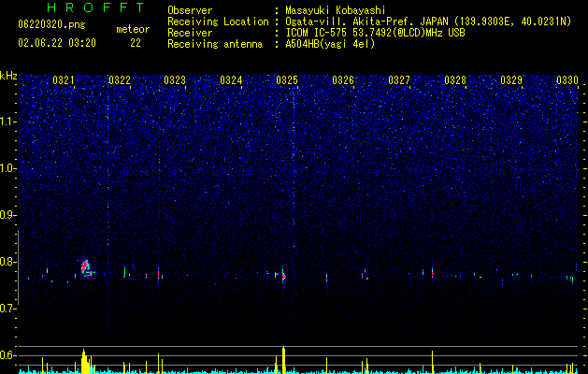Click the date stamp 02.06.22 03:20
The width and height of the screenshot is (588, 374).
coord(57,43)
